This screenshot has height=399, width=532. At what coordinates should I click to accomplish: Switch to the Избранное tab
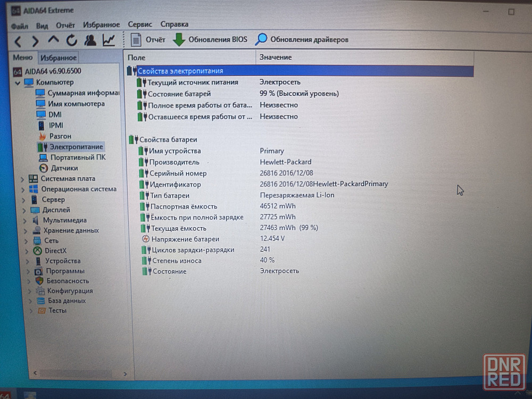[x=59, y=57]
